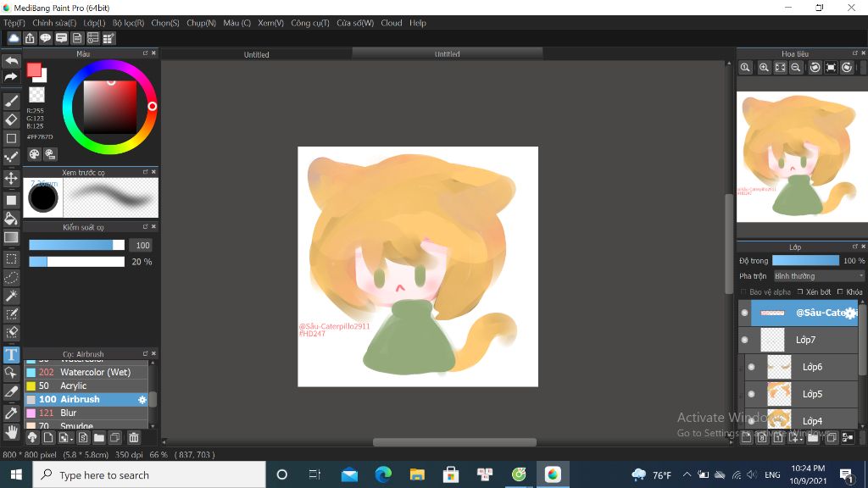Open the Cloud menu
The width and height of the screenshot is (868, 488).
point(392,23)
